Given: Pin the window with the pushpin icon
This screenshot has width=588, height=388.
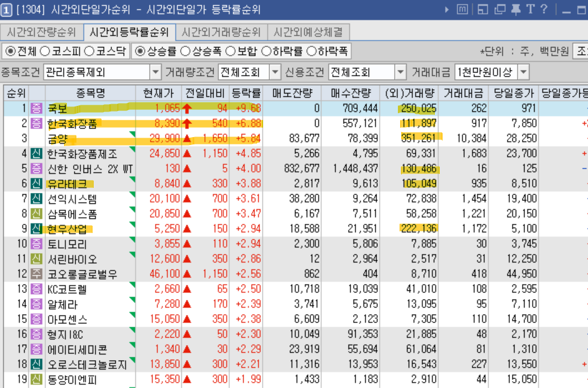Looking at the screenshot, I should pyautogui.click(x=516, y=9).
